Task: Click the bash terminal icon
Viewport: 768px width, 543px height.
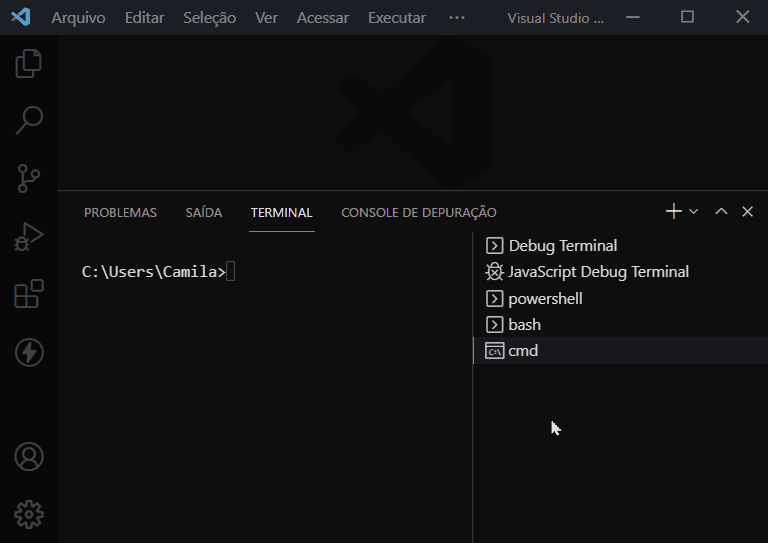Action: coord(495,325)
